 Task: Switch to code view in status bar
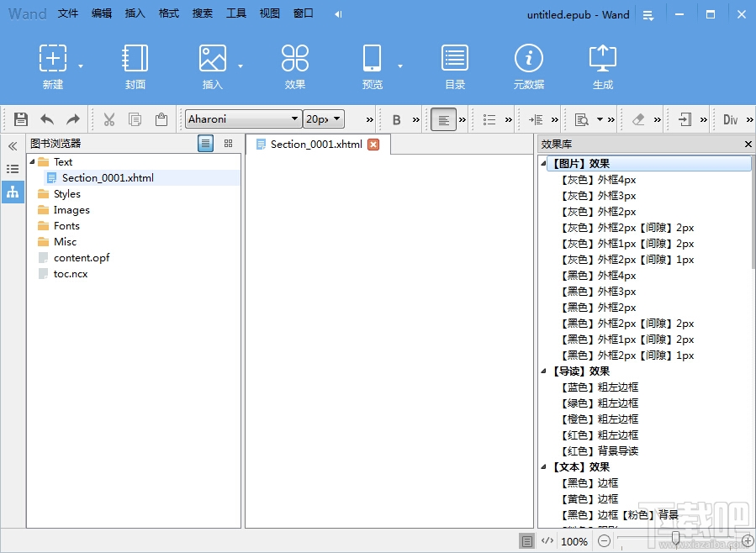(x=547, y=541)
